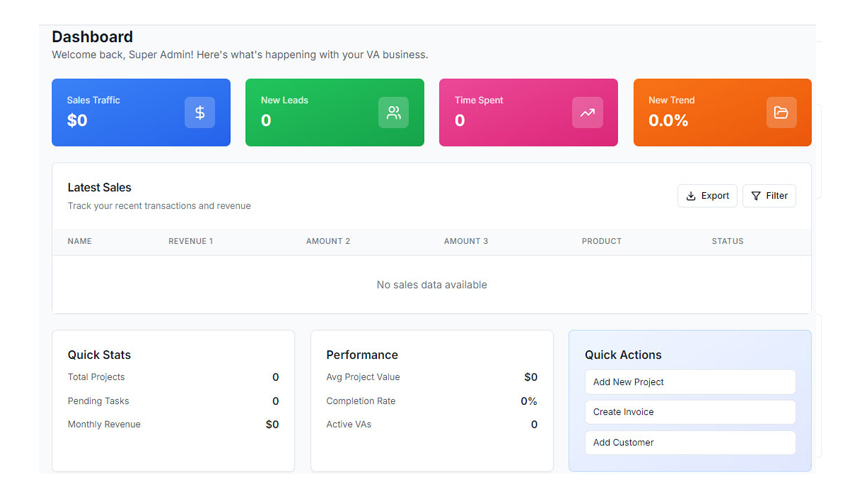Click the Dashboard page heading

click(92, 37)
